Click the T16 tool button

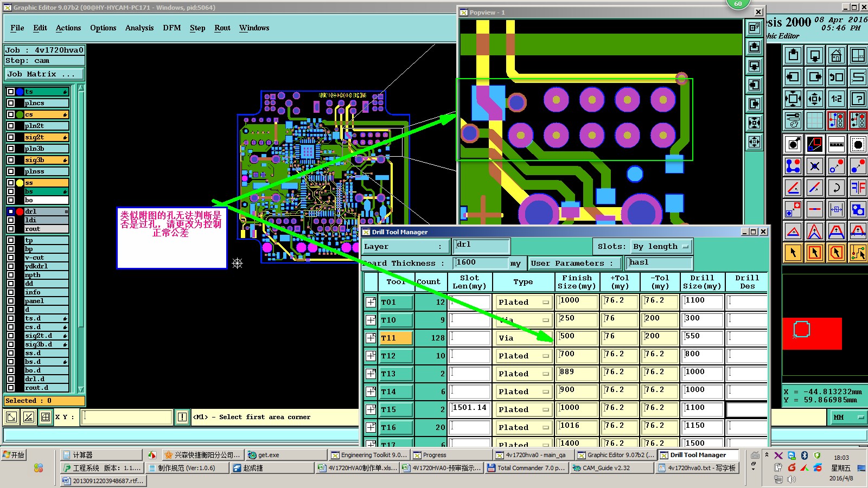coord(396,427)
